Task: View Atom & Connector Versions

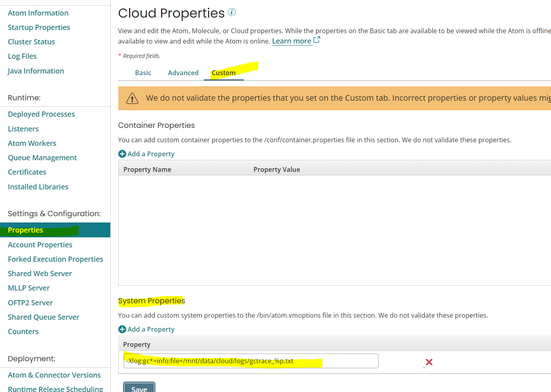Action: pos(54,375)
